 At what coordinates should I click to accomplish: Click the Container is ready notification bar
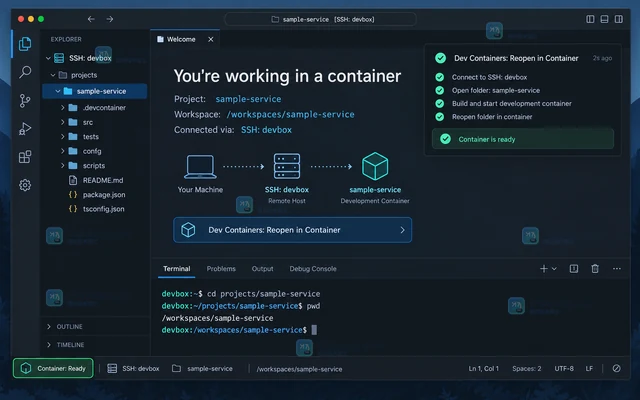pos(522,139)
